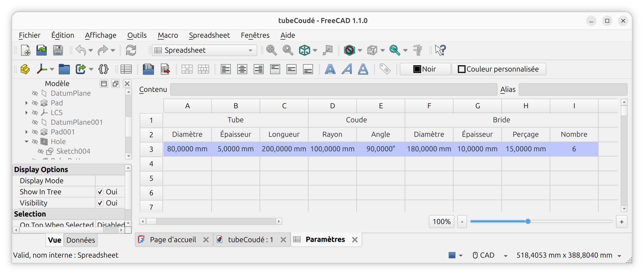Expand the Pad001 tree item
The image size is (644, 275).
(27, 132)
